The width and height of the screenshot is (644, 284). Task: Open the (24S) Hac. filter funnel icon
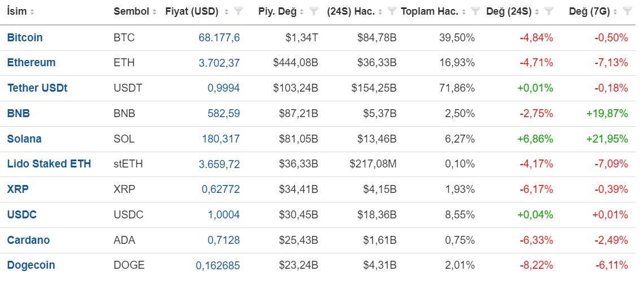pos(392,11)
